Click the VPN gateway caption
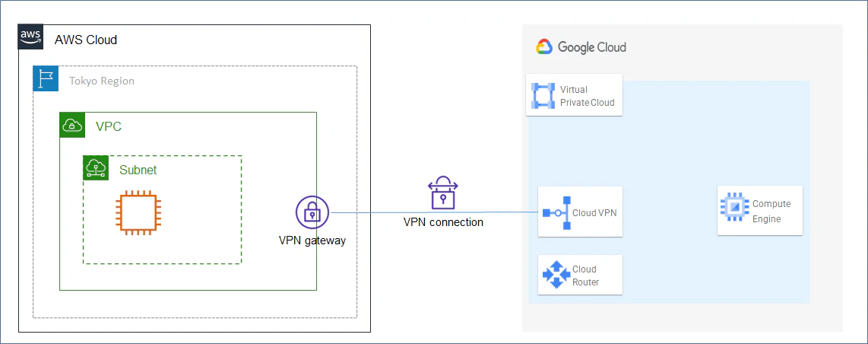Image resolution: width=868 pixels, height=344 pixels. coord(312,241)
